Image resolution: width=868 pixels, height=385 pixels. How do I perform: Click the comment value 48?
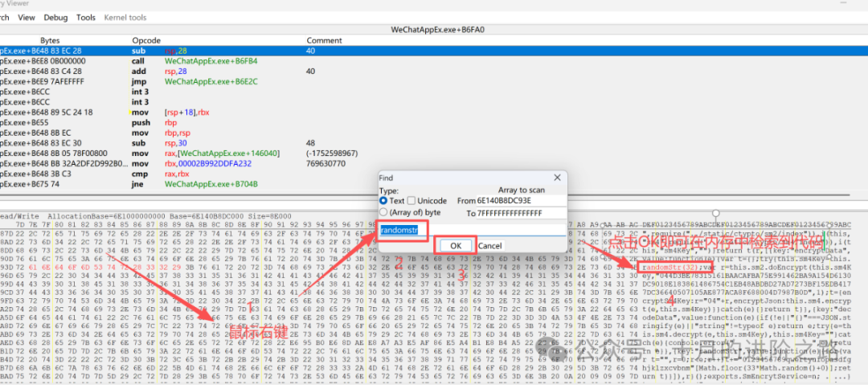(x=310, y=143)
